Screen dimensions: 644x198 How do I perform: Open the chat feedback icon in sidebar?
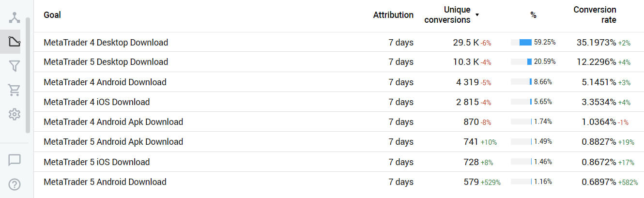point(15,160)
